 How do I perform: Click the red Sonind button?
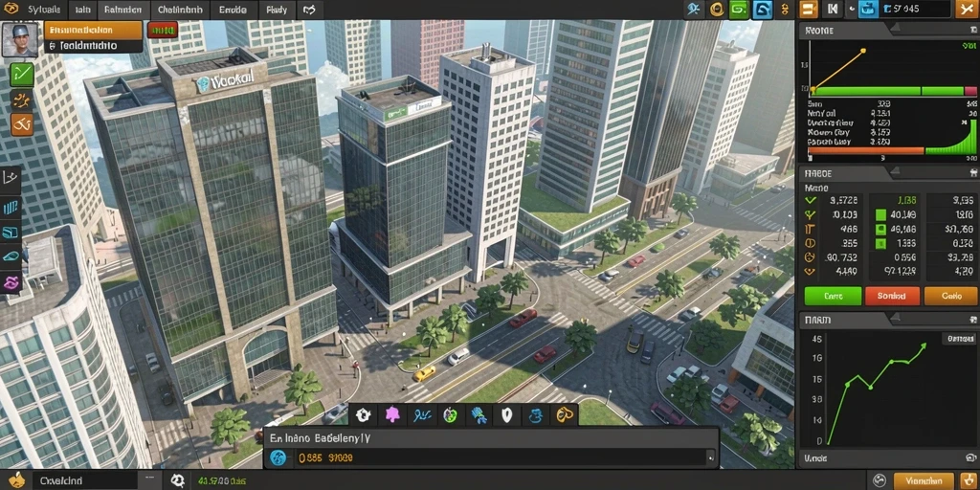point(892,296)
